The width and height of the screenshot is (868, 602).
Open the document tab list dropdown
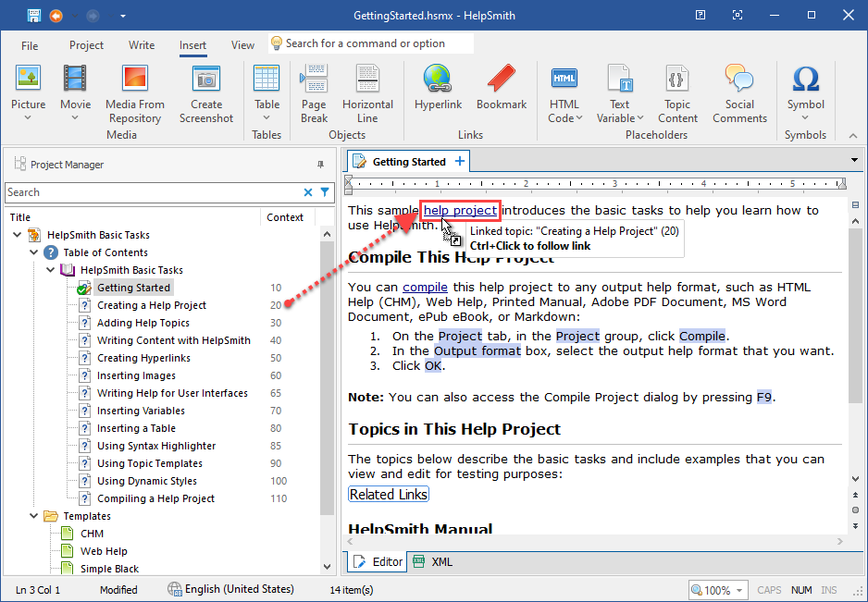pyautogui.click(x=855, y=161)
